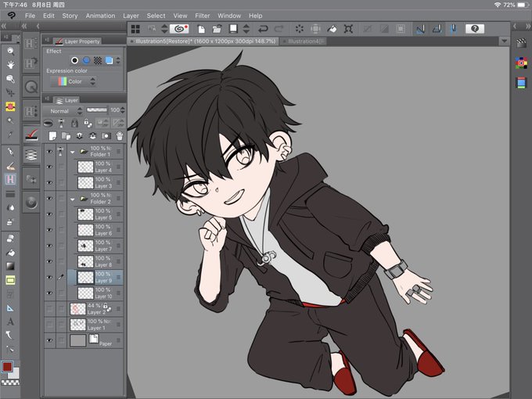
Task: Collapse Folder 1 in layer list
Action: [72, 152]
